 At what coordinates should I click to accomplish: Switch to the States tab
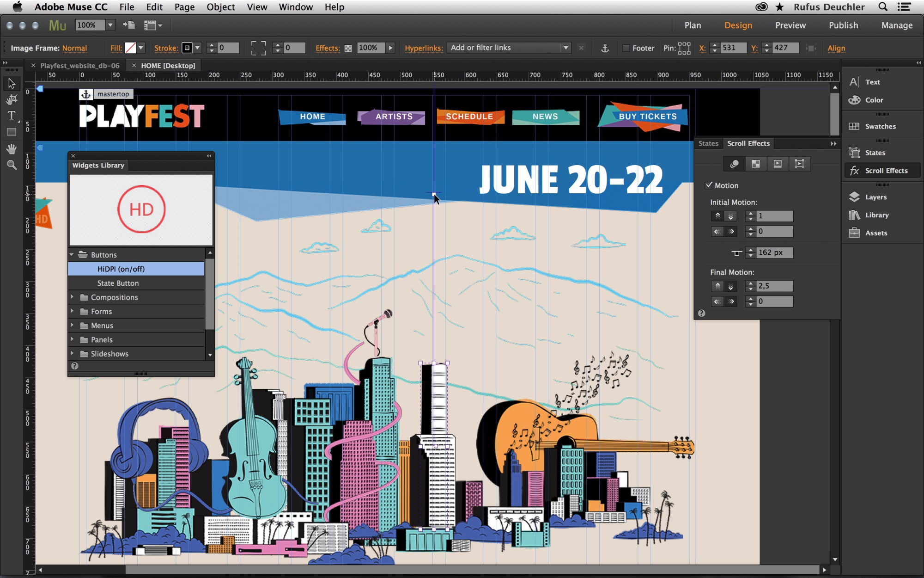(x=708, y=143)
